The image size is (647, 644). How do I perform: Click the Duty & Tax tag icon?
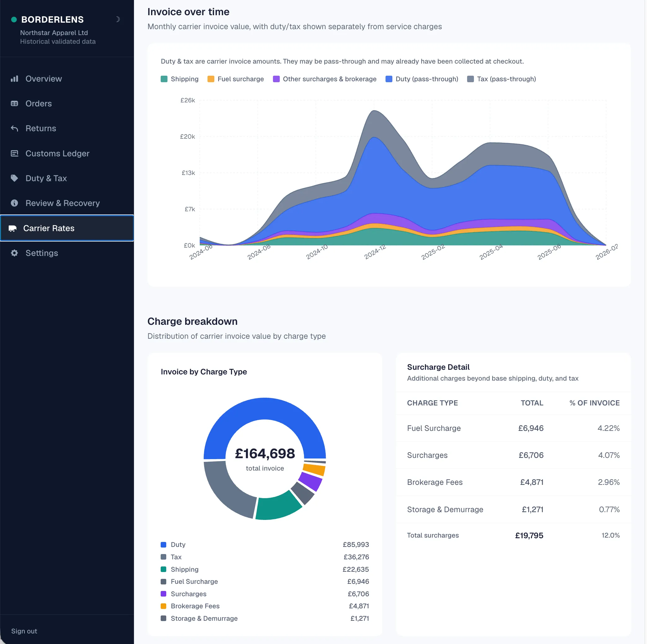coord(14,178)
